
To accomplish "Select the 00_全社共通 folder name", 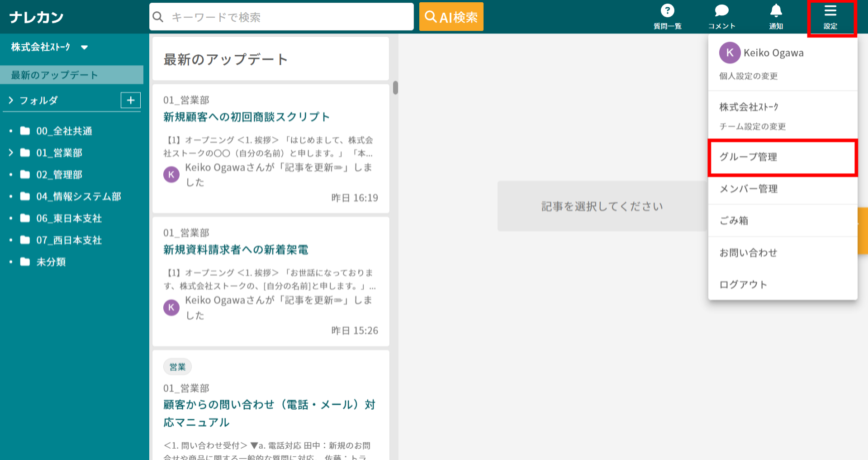I will tap(64, 131).
